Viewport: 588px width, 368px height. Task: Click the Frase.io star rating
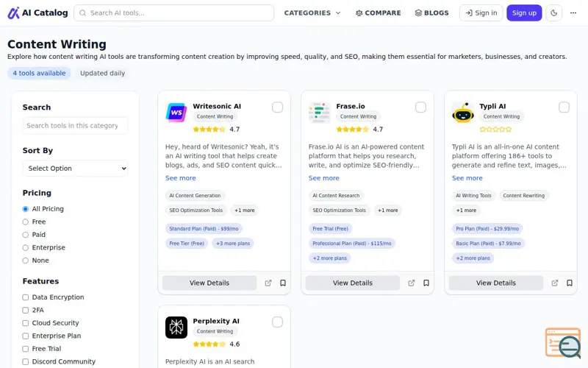click(x=353, y=130)
